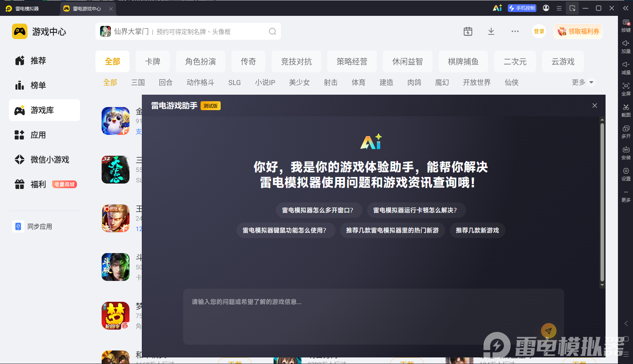Viewport: 633px width, 364px height.
Task: Select the 休闲益智 category tab
Action: (x=408, y=61)
